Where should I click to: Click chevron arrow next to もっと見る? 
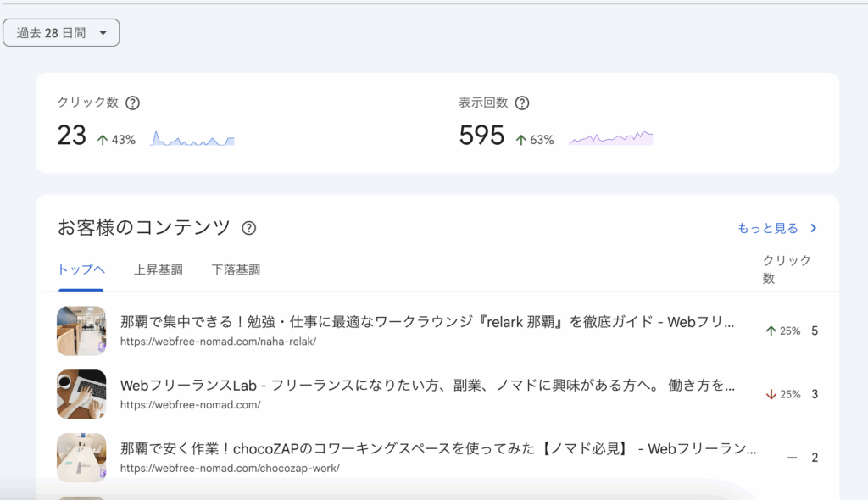[814, 228]
